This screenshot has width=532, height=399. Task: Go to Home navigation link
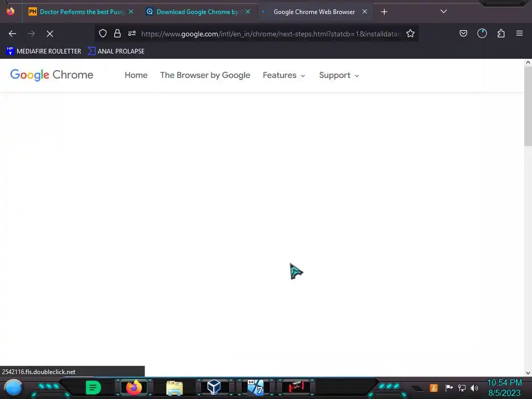(x=136, y=75)
